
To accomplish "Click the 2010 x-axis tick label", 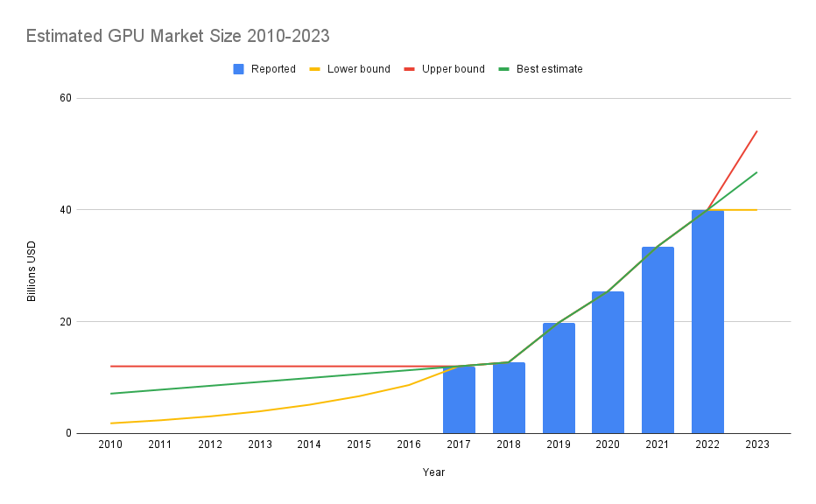I will point(110,444).
